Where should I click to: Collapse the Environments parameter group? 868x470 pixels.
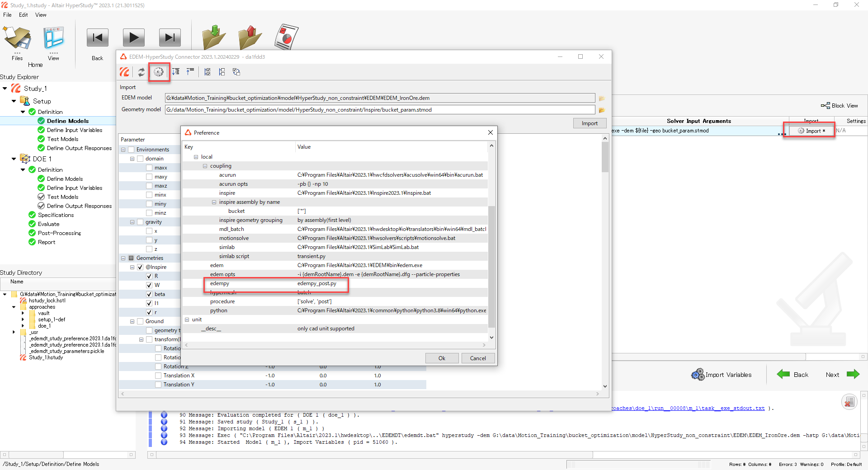click(x=123, y=150)
